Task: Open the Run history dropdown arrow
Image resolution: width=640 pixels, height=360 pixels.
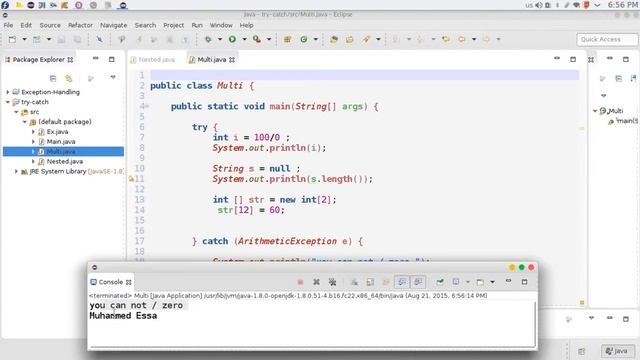Action: (244, 39)
